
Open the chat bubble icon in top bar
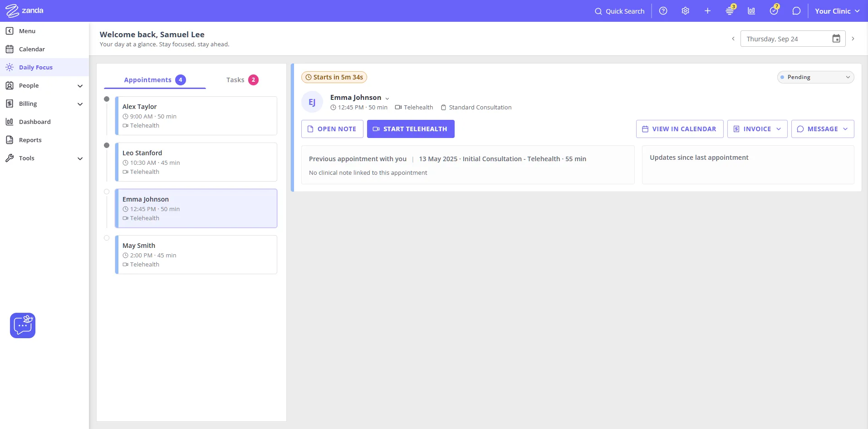(x=796, y=11)
